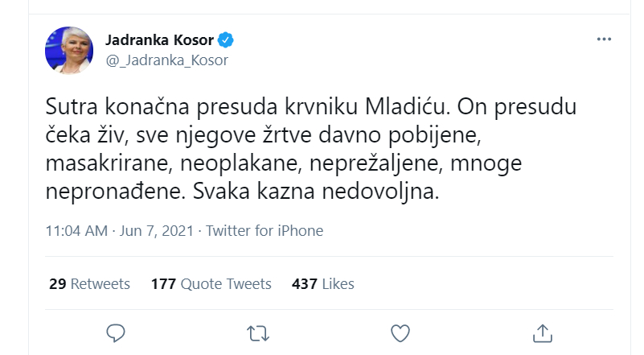Click the 11:04 AM time of the tweet

click(76, 231)
